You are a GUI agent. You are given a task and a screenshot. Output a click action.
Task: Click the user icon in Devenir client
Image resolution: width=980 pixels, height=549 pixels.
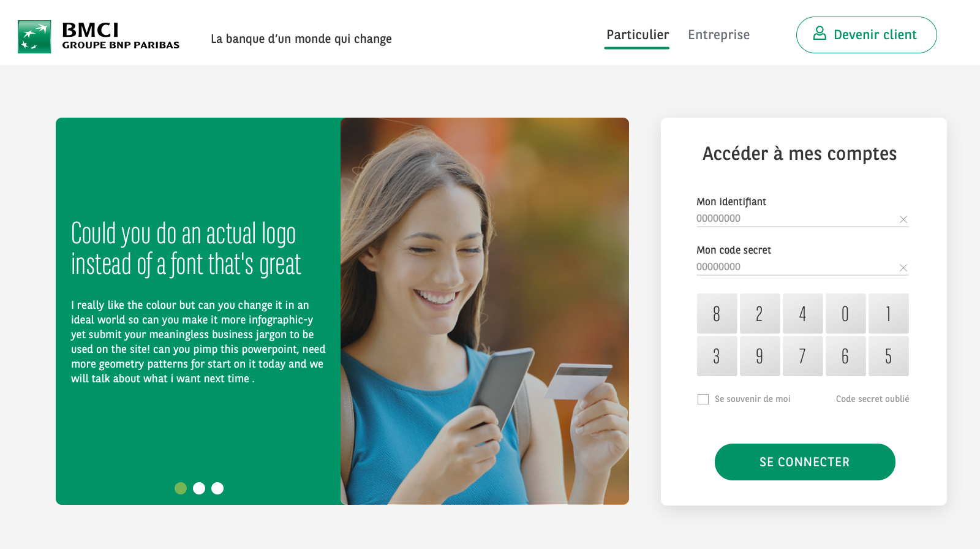[820, 34]
